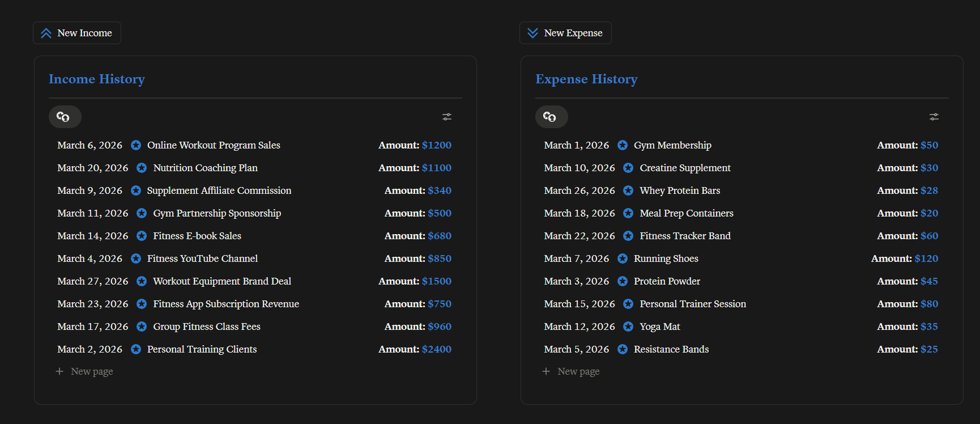Open the Expense History heading link

(586, 79)
